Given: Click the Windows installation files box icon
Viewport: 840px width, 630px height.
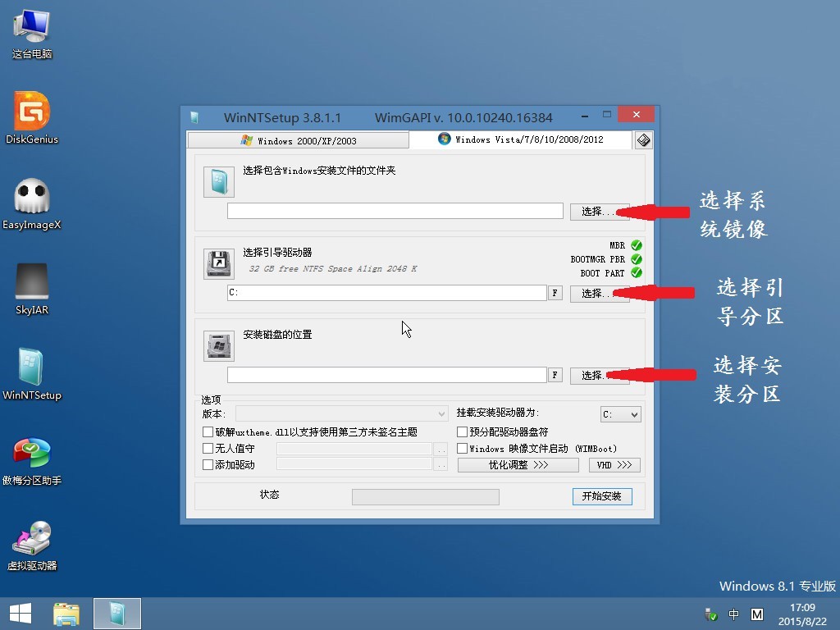Looking at the screenshot, I should [218, 182].
